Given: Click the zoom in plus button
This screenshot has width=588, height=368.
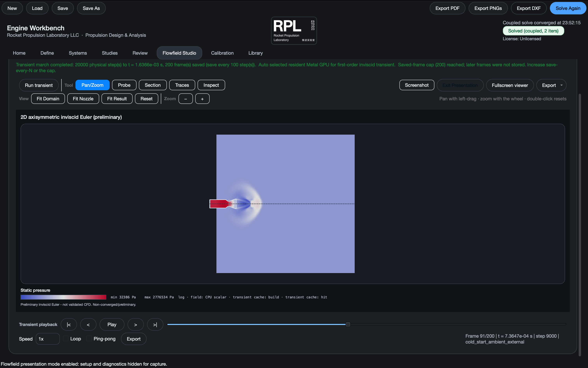Looking at the screenshot, I should (x=202, y=99).
